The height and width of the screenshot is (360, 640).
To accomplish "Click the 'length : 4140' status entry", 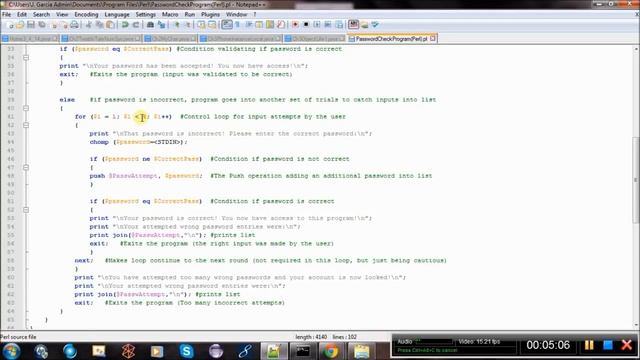I will [311, 337].
